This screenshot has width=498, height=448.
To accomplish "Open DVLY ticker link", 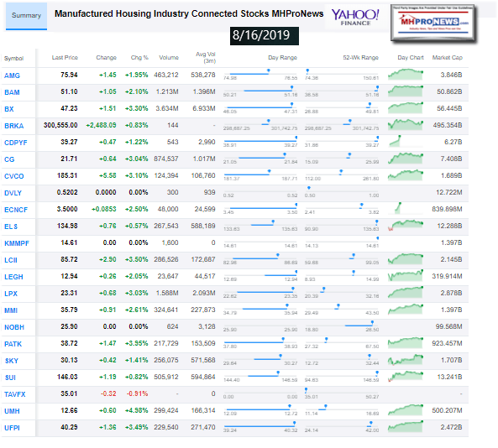I will pos(13,193).
